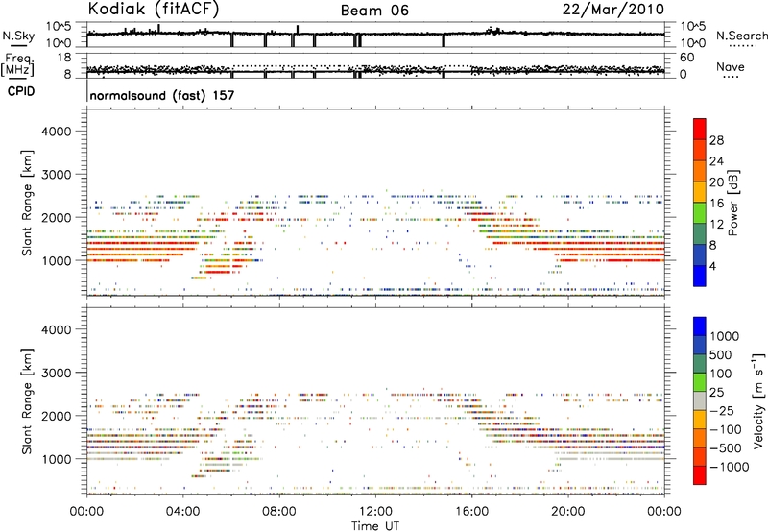
Task: Click the 'Slant Range [km]' label of velocity panel
Action: pyautogui.click(x=28, y=400)
